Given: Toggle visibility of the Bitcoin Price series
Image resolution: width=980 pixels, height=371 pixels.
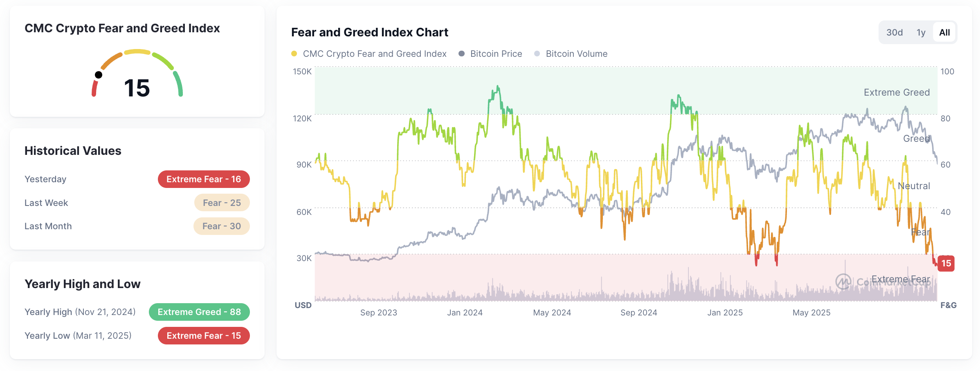Looking at the screenshot, I should [496, 54].
